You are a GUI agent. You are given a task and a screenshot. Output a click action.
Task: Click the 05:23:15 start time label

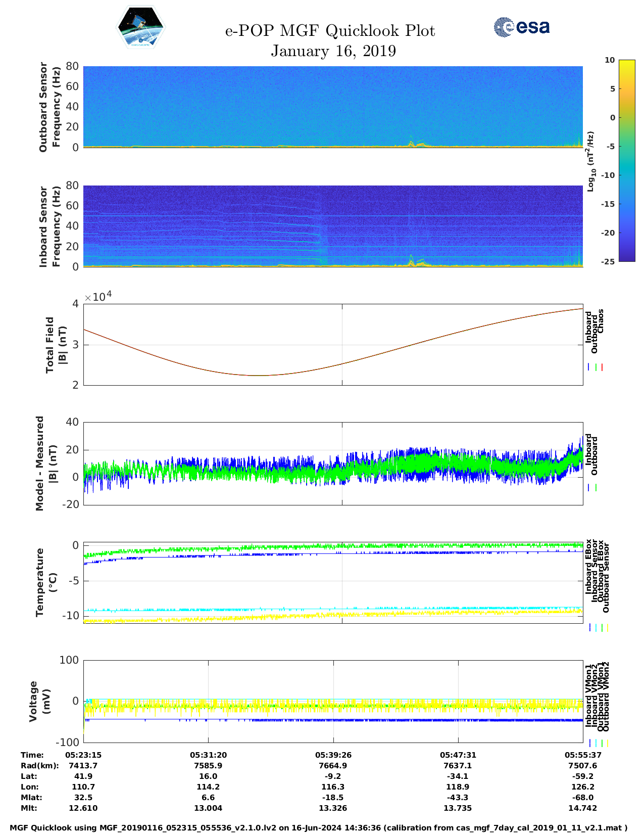coord(83,755)
